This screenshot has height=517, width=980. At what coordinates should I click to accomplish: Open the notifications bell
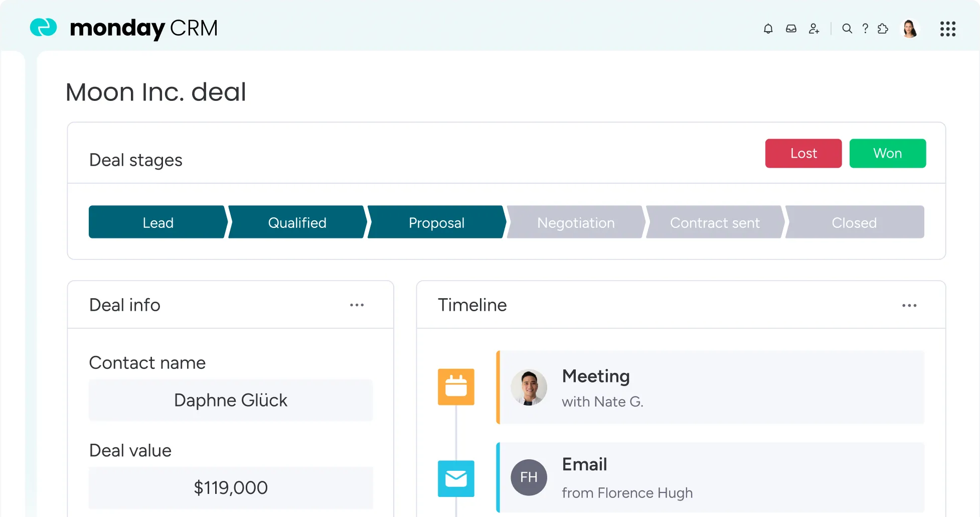coord(768,29)
